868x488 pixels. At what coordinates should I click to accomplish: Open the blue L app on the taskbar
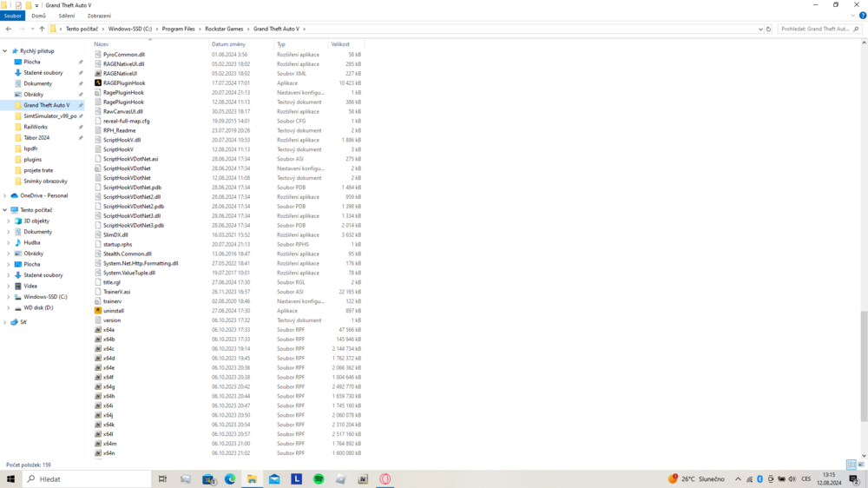pyautogui.click(x=296, y=479)
